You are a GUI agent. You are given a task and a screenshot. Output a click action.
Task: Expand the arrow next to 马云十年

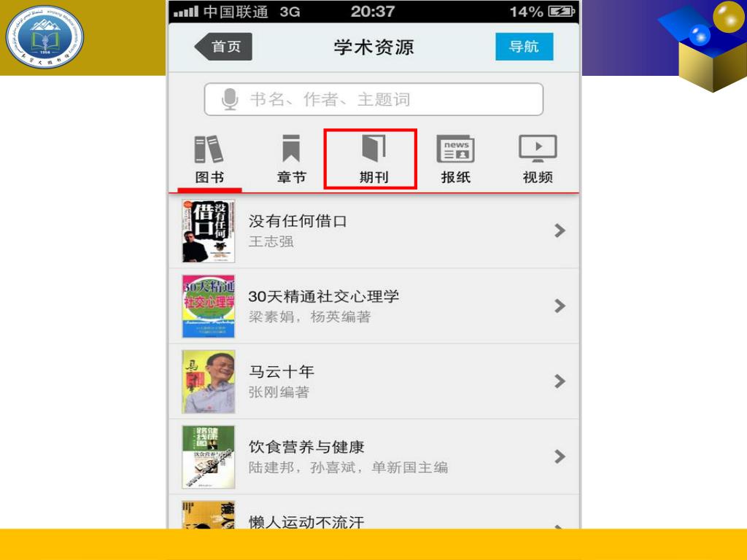(x=560, y=381)
